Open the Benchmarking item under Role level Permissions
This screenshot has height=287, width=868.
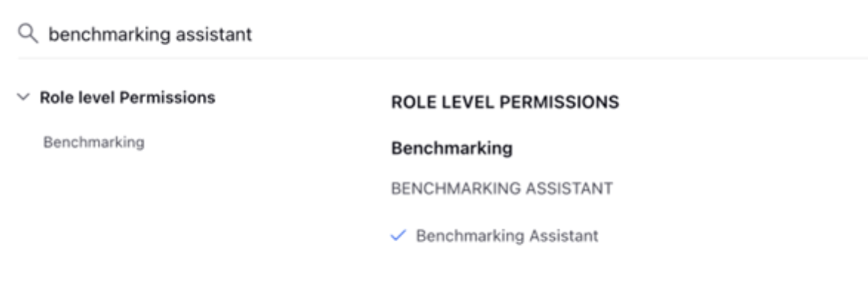coord(93,143)
